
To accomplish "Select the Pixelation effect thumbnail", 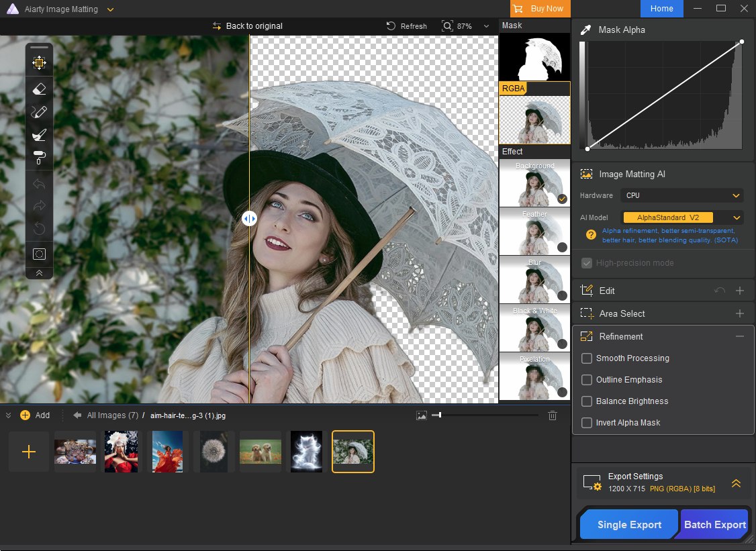I will tap(534, 377).
